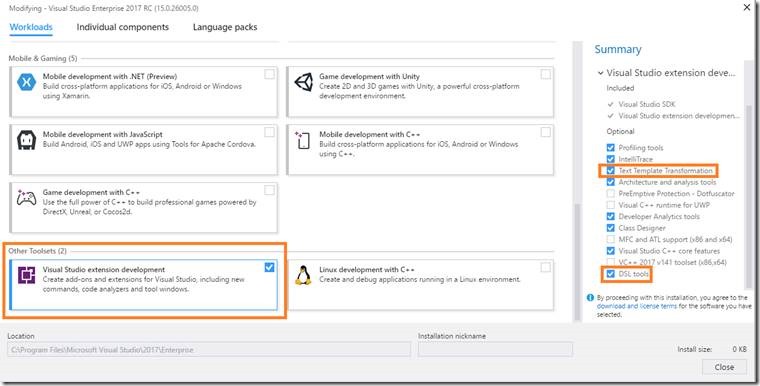This screenshot has width=760, height=386.
Task: Click the Other Toolsets (2) header
Action: click(37, 251)
